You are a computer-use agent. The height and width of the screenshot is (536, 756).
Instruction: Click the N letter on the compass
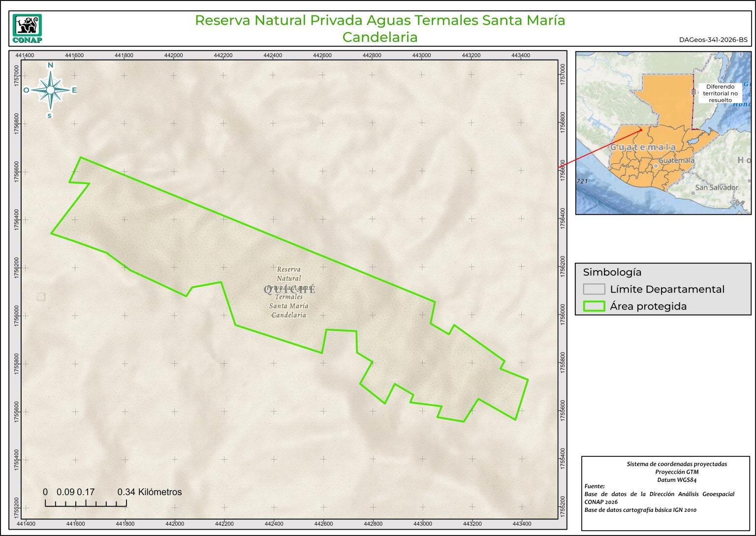[50, 65]
